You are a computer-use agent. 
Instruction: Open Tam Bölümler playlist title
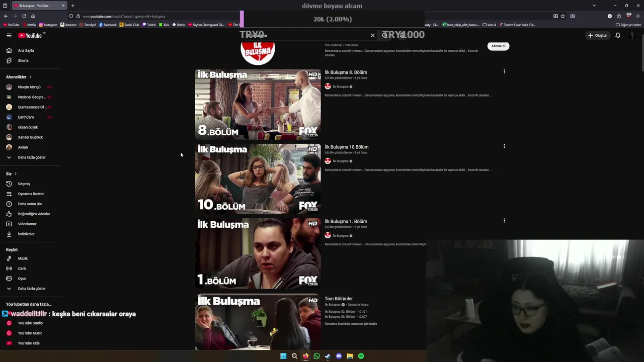pyautogui.click(x=339, y=299)
